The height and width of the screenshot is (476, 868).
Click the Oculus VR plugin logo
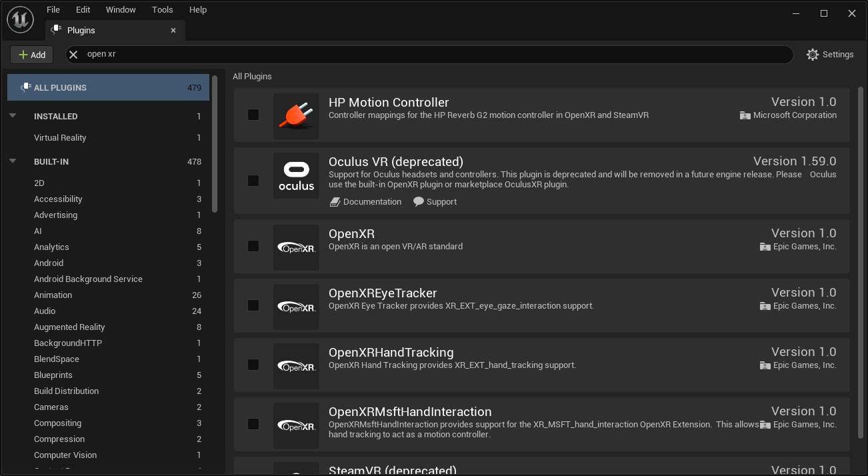click(296, 176)
